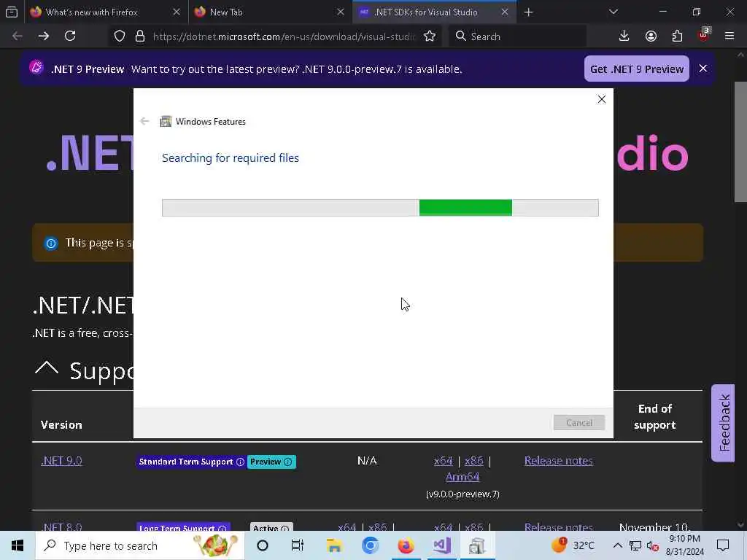Viewport: 747px width, 560px height.
Task: Click Standard Term Support info icon
Action: tap(240, 462)
